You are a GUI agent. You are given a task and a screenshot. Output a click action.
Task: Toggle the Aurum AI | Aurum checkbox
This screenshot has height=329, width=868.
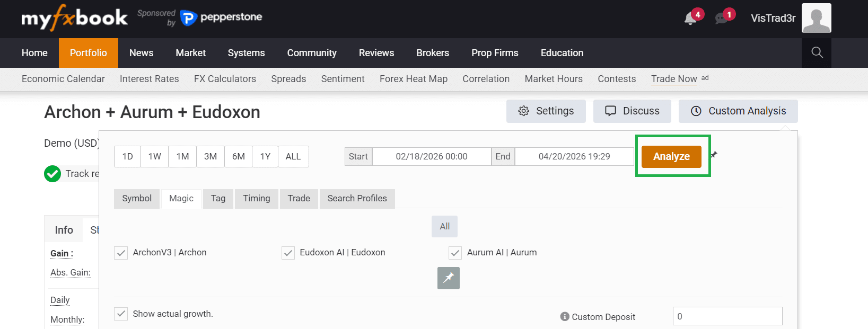pos(455,253)
